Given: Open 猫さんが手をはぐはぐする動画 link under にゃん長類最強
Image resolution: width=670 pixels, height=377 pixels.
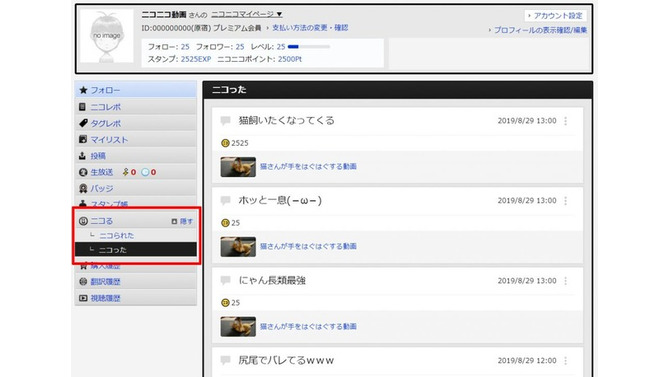Looking at the screenshot, I should click(308, 327).
